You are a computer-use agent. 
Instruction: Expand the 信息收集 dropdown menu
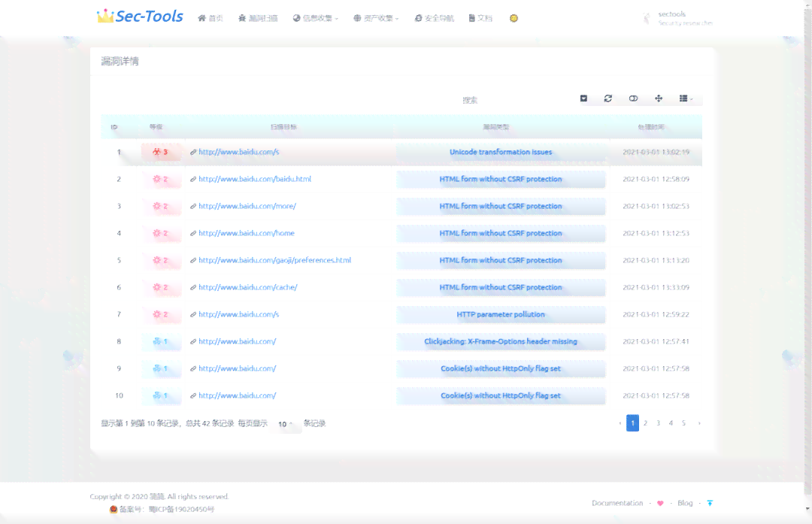pyautogui.click(x=315, y=18)
